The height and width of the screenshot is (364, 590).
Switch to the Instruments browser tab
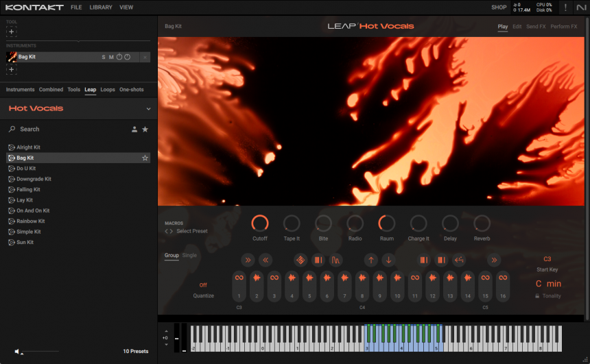tap(20, 90)
